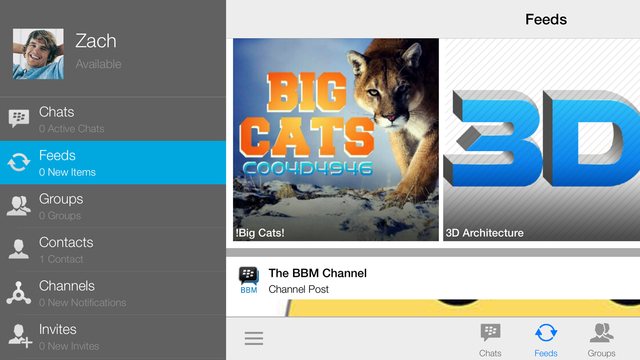Image resolution: width=640 pixels, height=360 pixels.
Task: Click the BBM channel logo icon
Action: pos(249,280)
